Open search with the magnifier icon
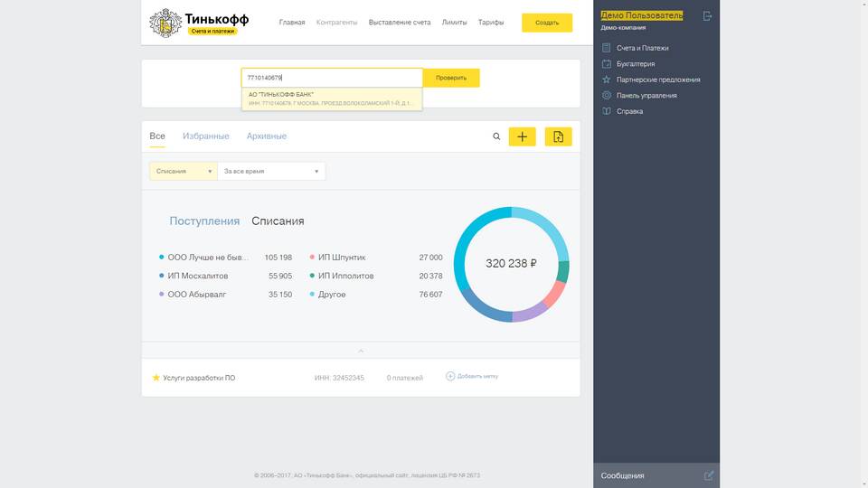The image size is (868, 488). tap(495, 136)
